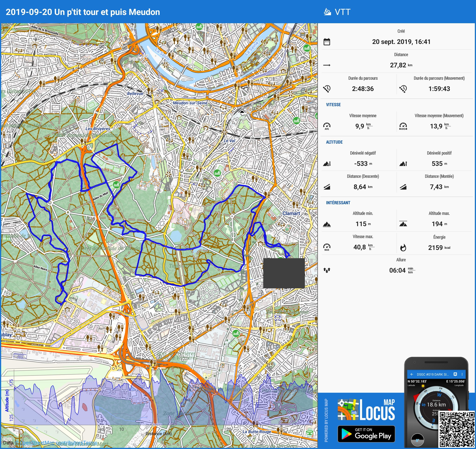Viewport: 476px width, 449px height.
Task: Click the positive elevation ascent icon
Action: click(x=403, y=164)
